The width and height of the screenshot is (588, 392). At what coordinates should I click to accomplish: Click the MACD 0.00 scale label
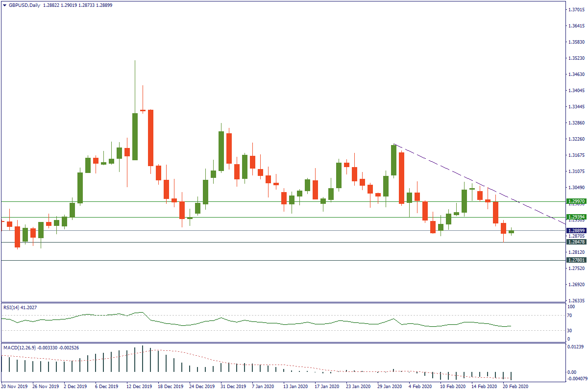(x=571, y=372)
